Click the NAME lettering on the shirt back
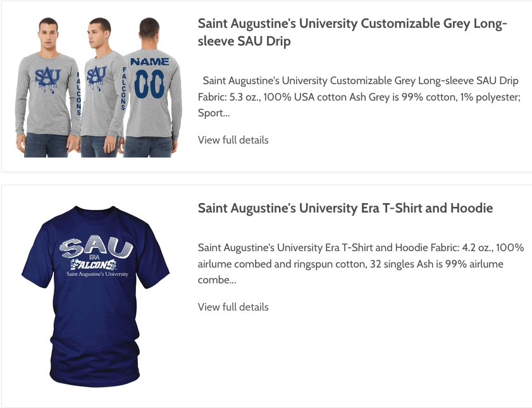The width and height of the screenshot is (532, 408). click(x=149, y=62)
